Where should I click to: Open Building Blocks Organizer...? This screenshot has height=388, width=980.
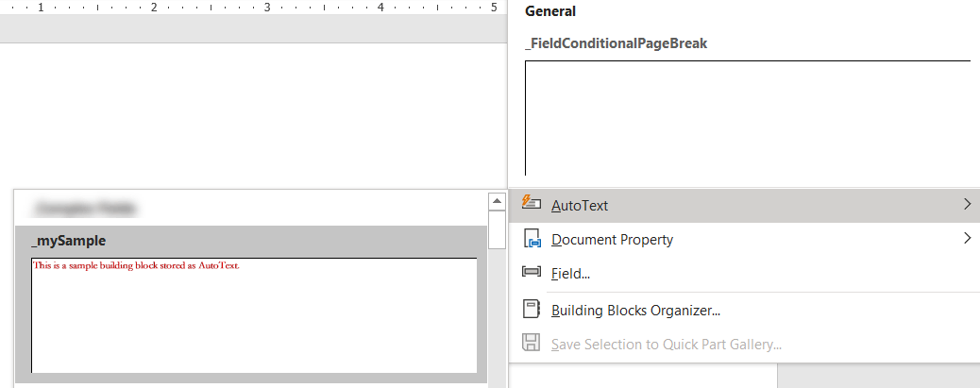pyautogui.click(x=744, y=311)
